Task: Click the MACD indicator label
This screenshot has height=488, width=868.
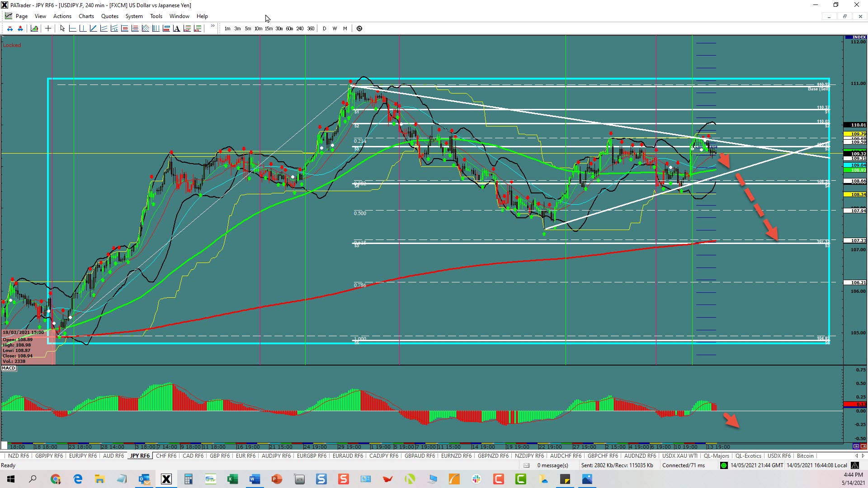Action: click(9, 368)
